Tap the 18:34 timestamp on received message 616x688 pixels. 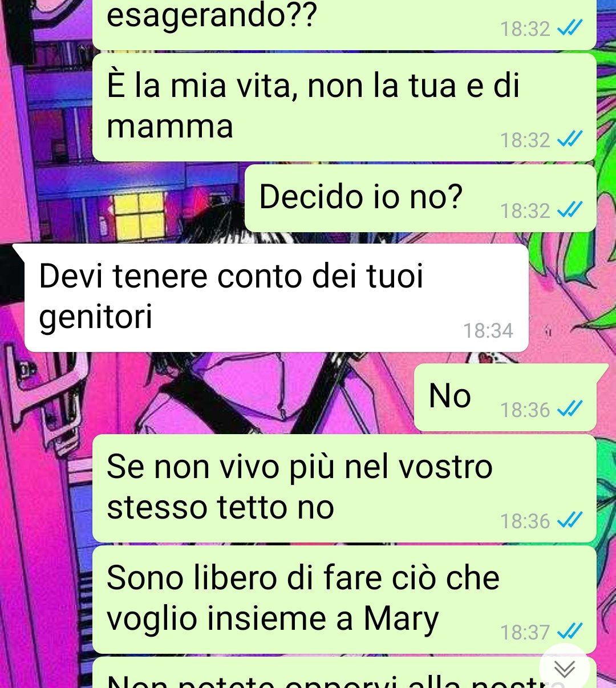tap(488, 331)
